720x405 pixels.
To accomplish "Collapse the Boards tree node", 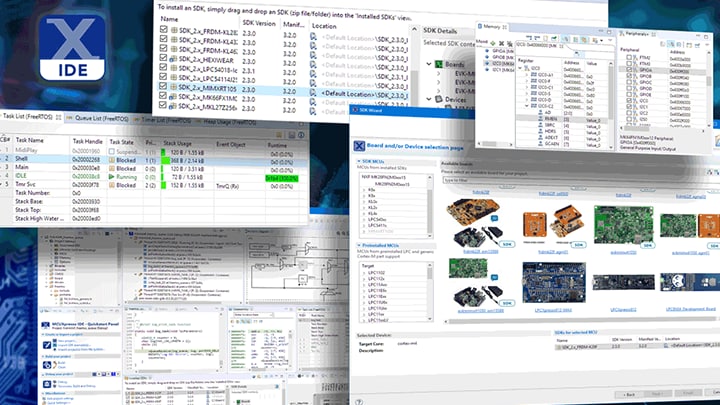I will 431,64.
